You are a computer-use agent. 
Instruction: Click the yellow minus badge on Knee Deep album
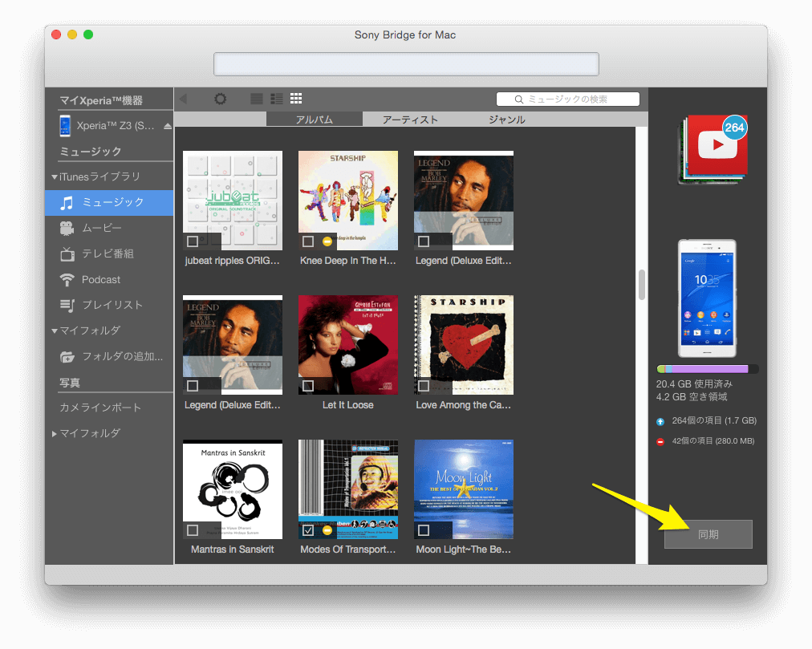327,241
